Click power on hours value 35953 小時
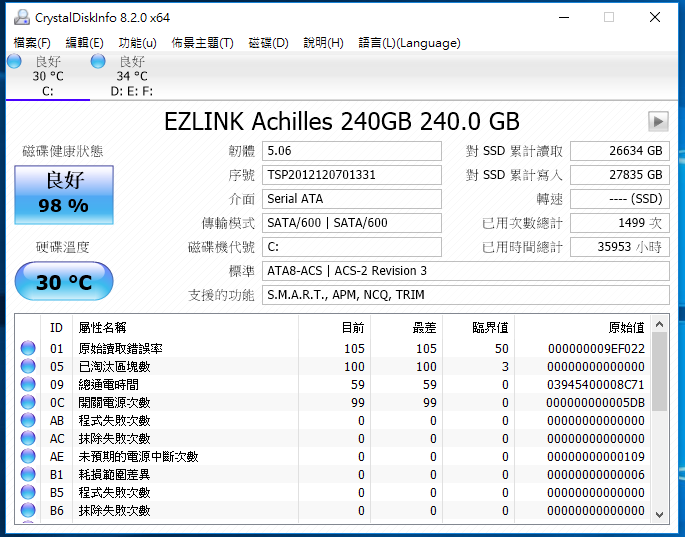 pos(620,247)
